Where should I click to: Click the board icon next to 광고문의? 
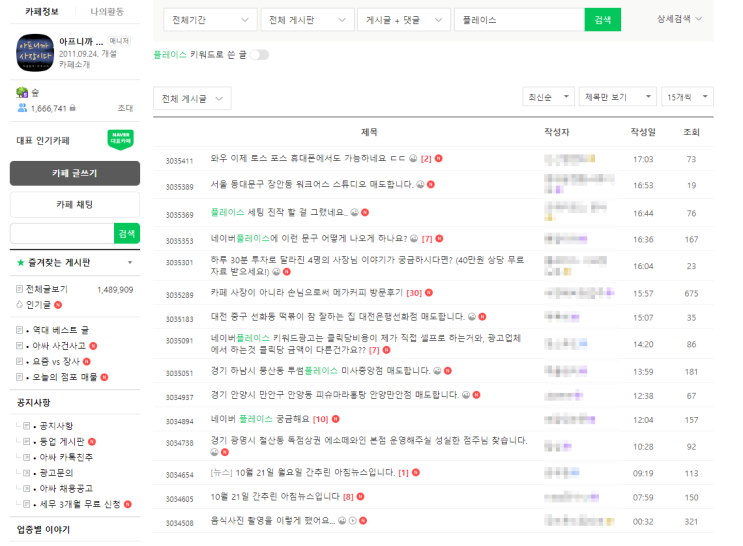[x=27, y=473]
